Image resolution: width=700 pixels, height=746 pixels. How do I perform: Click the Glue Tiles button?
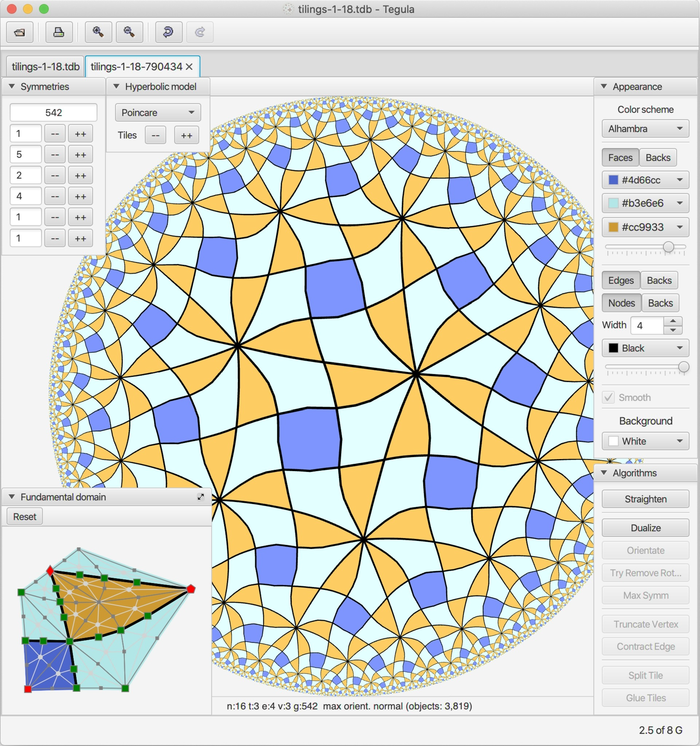coord(645,698)
